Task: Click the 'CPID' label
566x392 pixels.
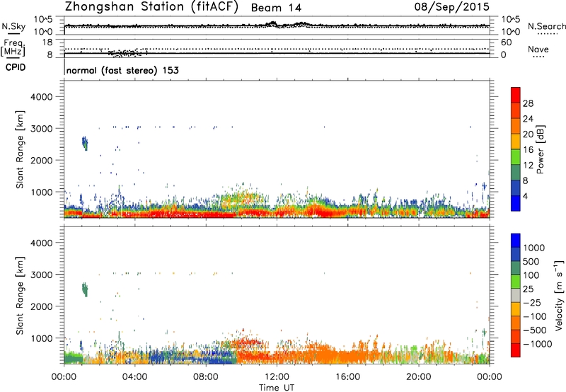Action: coord(16,67)
